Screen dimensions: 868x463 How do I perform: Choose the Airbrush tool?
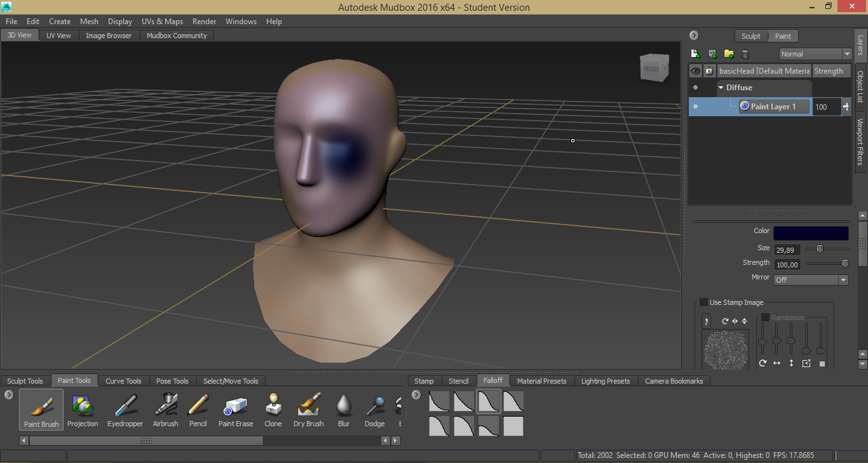tap(165, 410)
